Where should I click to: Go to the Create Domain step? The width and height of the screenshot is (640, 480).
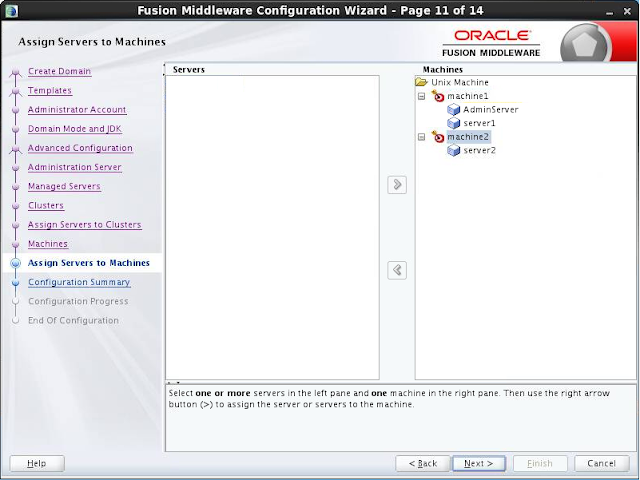click(60, 71)
